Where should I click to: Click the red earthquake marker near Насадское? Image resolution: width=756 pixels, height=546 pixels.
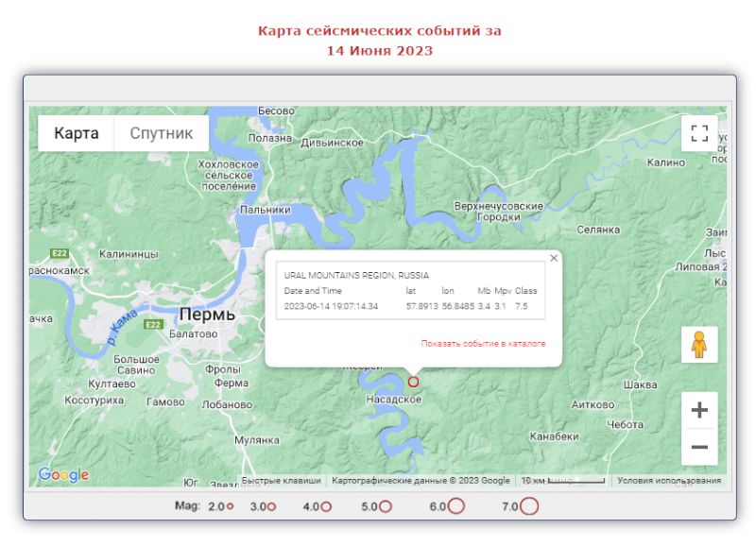pos(413,382)
